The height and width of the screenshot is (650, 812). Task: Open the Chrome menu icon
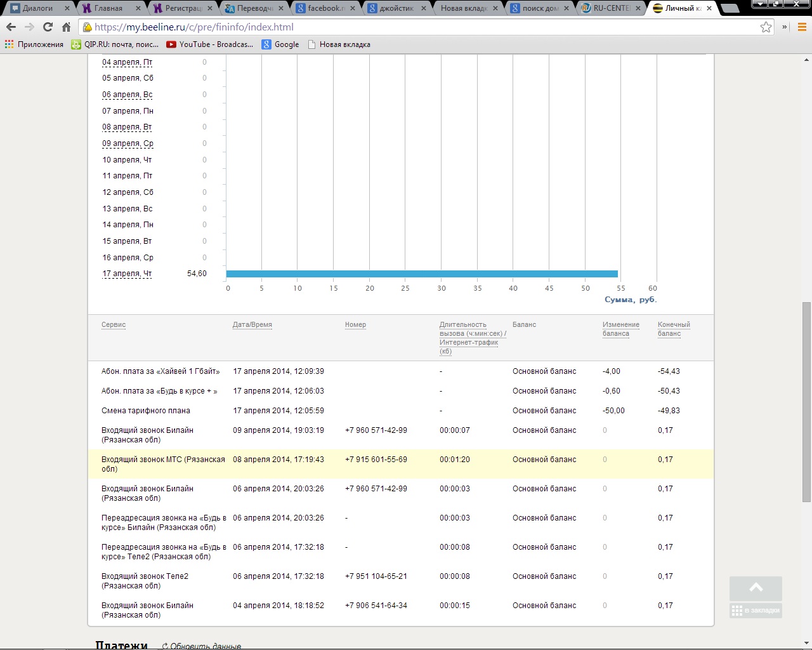(802, 27)
